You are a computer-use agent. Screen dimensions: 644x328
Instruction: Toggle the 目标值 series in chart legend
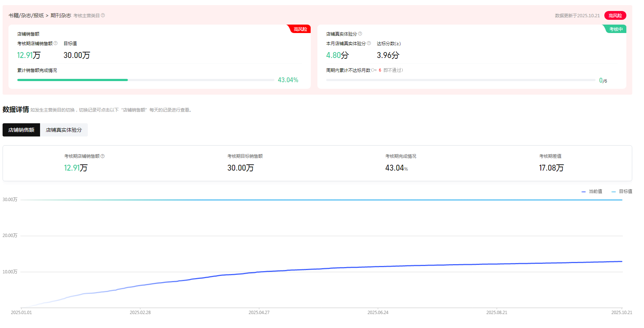click(622, 192)
